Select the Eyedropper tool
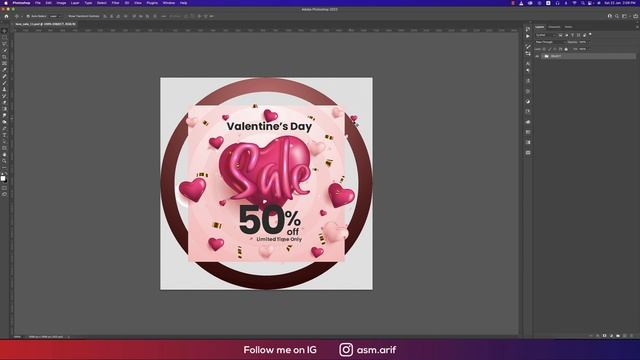The height and width of the screenshot is (360, 640). click(x=4, y=70)
